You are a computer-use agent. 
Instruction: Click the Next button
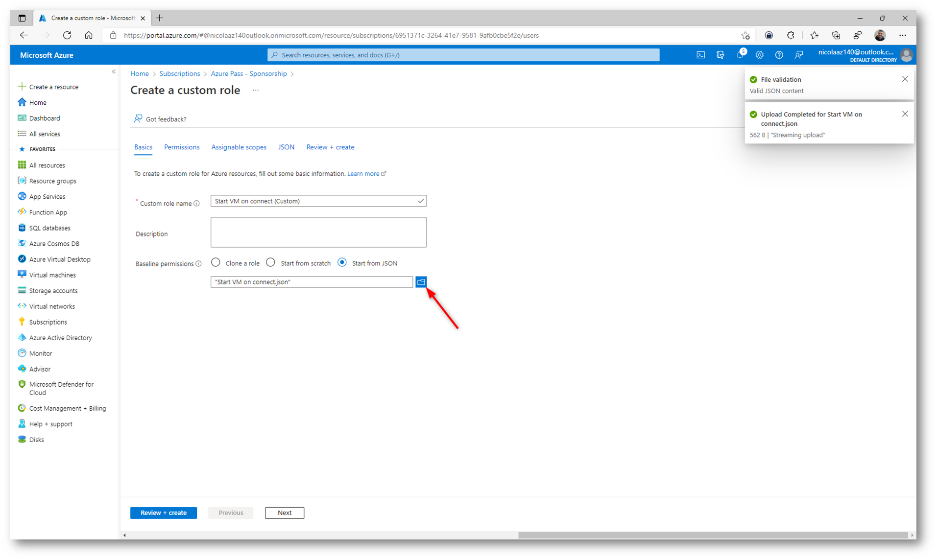click(x=285, y=513)
